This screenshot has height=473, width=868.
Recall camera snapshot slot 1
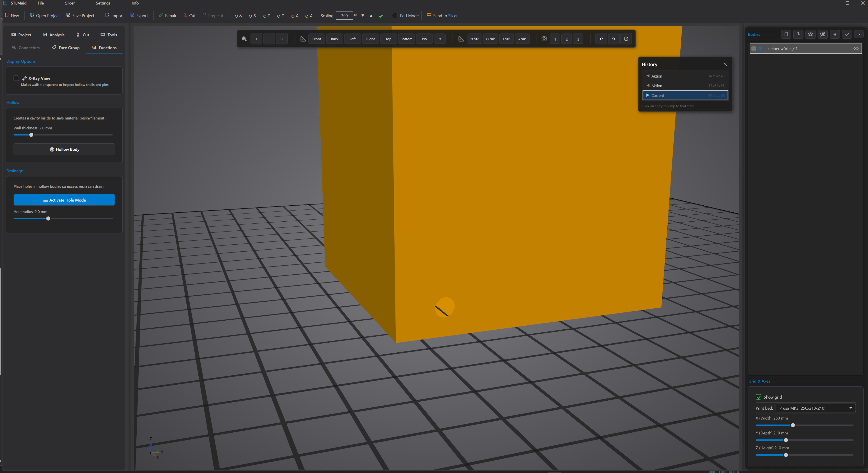coord(555,39)
